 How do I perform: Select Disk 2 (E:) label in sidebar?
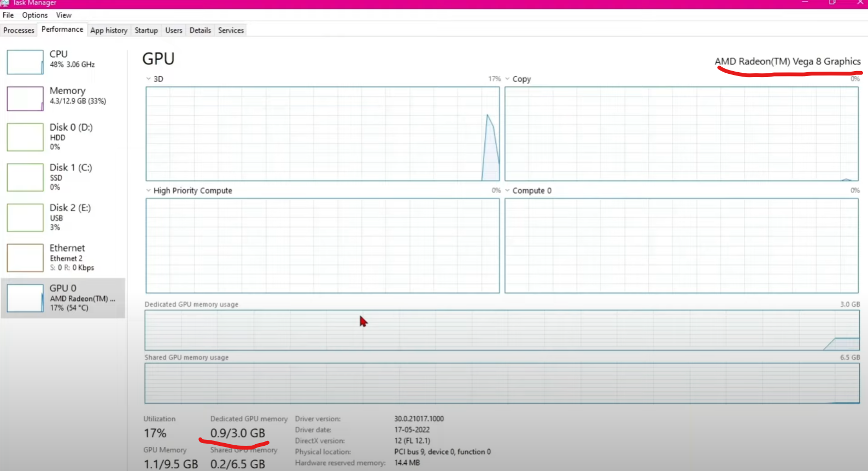70,208
